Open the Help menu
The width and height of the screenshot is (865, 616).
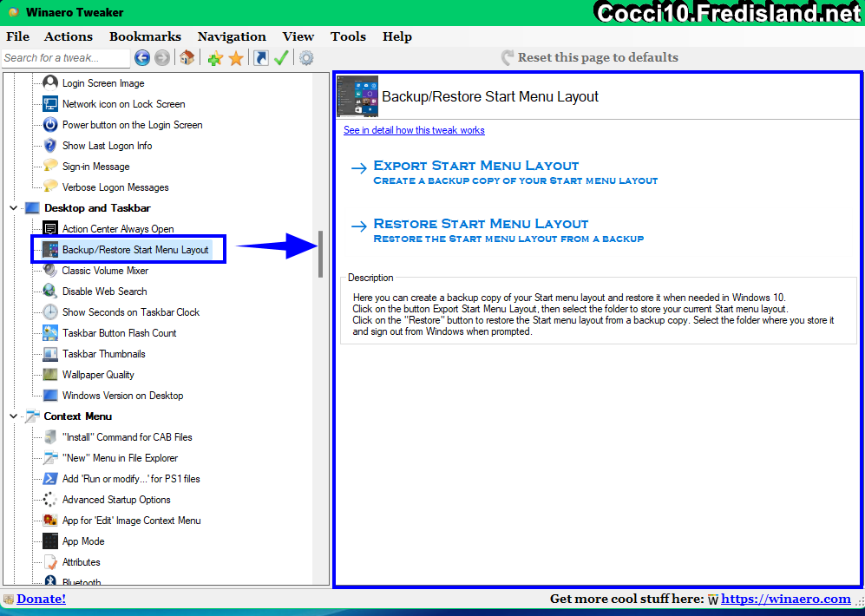pyautogui.click(x=397, y=36)
